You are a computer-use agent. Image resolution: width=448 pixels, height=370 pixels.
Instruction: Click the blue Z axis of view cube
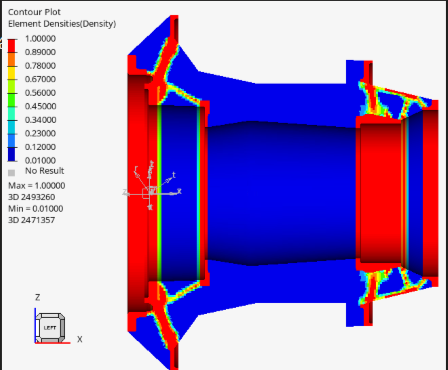coord(35,325)
